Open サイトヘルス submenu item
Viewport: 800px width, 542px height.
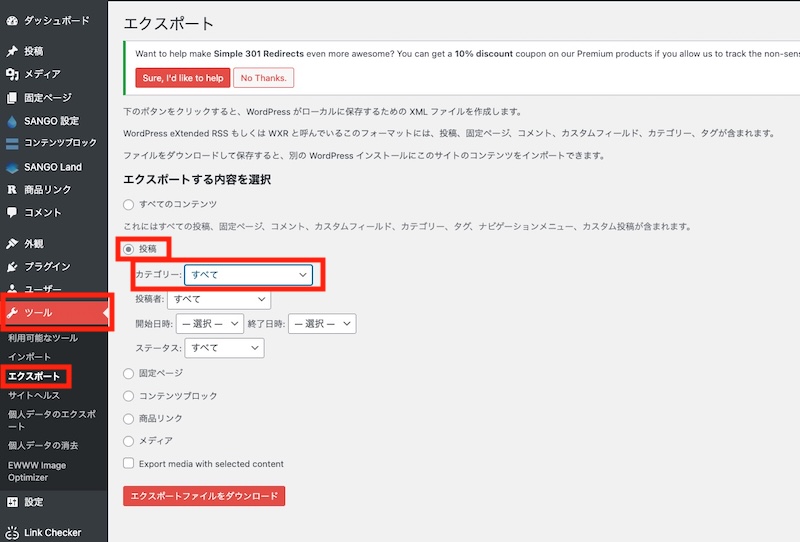coord(34,396)
